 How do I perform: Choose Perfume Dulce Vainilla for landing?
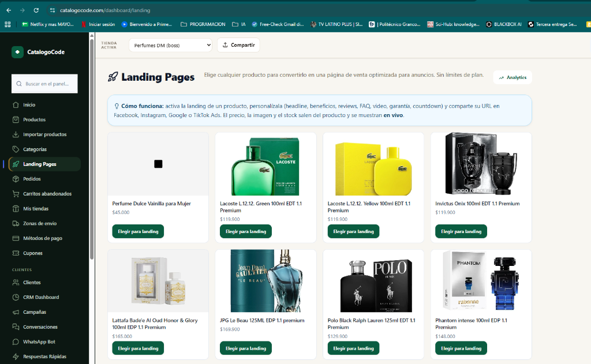tap(138, 231)
